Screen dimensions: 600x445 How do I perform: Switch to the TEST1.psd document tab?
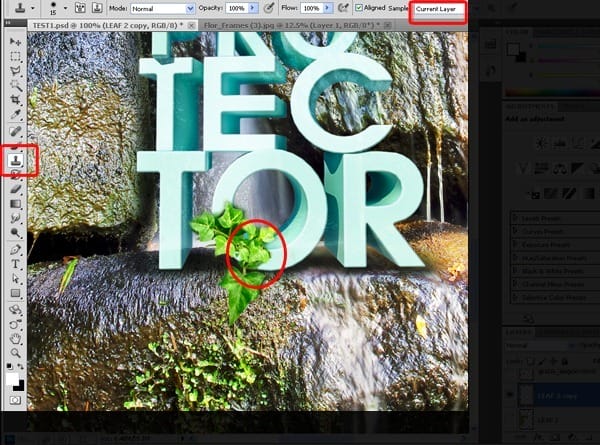coord(108,25)
